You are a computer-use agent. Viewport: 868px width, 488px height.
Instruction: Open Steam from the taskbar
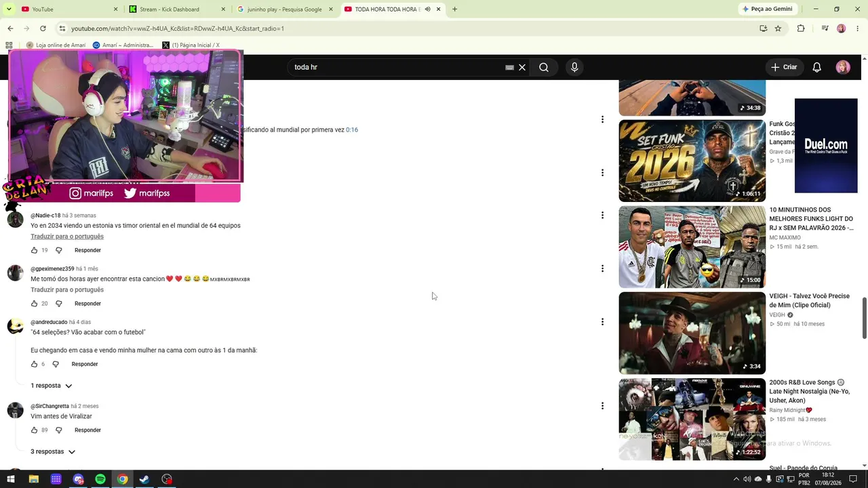144,479
